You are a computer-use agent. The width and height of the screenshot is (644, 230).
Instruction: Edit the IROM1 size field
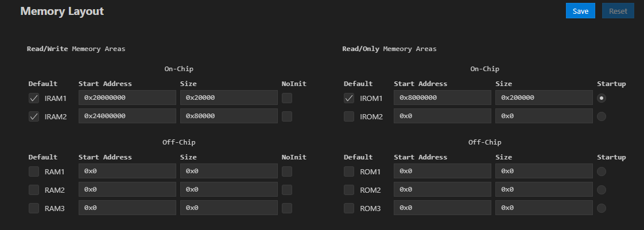[x=544, y=98]
